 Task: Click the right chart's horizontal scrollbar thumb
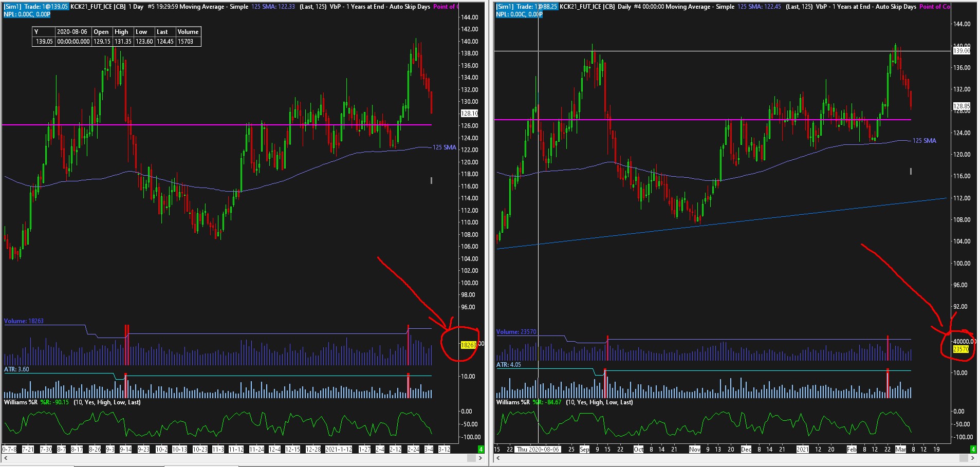pyautogui.click(x=964, y=458)
